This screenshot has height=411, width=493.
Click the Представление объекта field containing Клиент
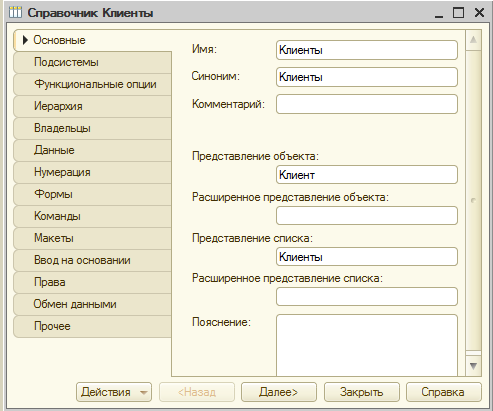click(367, 175)
